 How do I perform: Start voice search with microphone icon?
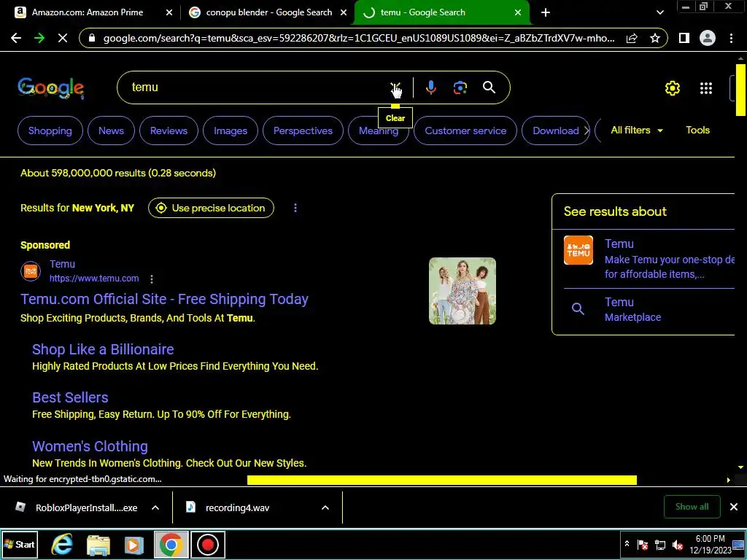(430, 87)
